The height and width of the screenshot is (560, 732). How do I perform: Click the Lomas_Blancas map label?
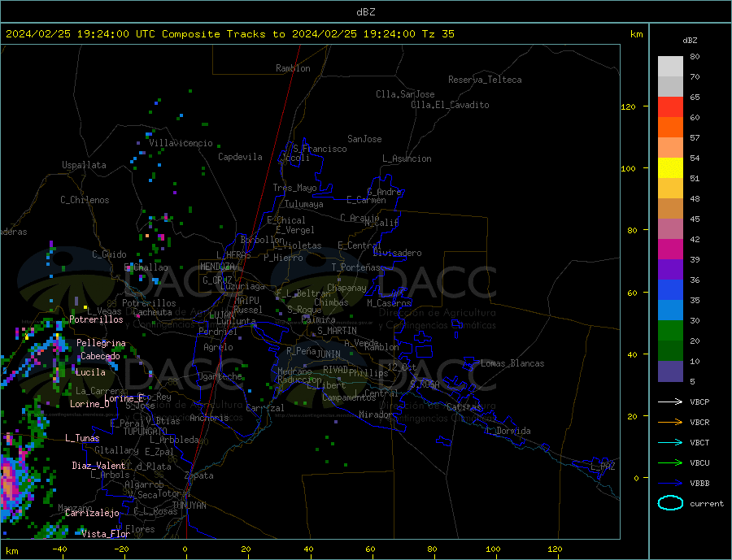(512, 363)
